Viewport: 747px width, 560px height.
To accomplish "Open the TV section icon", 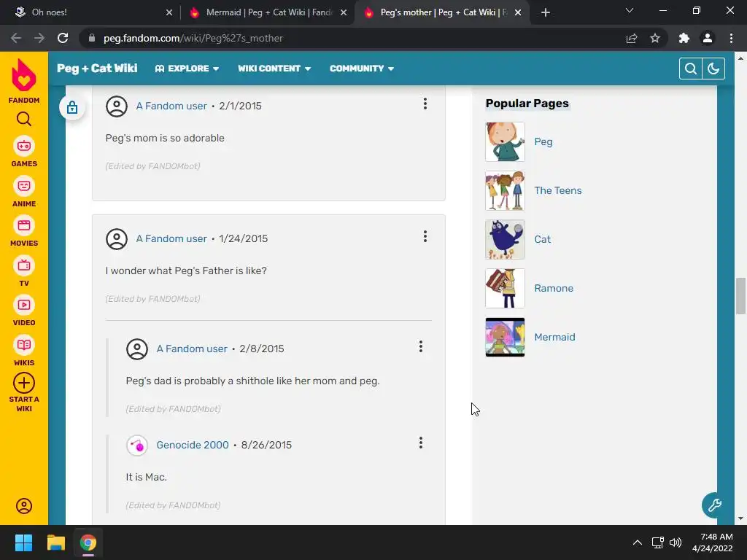I will tap(24, 265).
